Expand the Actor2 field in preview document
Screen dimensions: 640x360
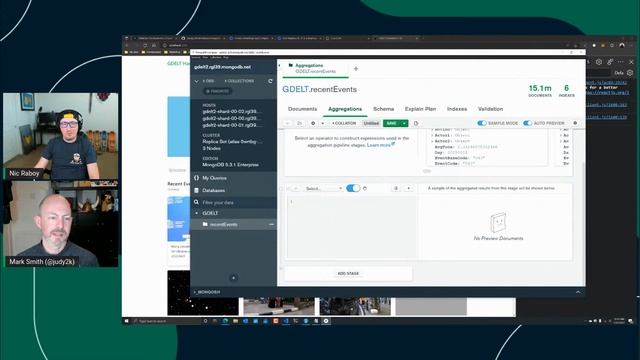pos(432,141)
